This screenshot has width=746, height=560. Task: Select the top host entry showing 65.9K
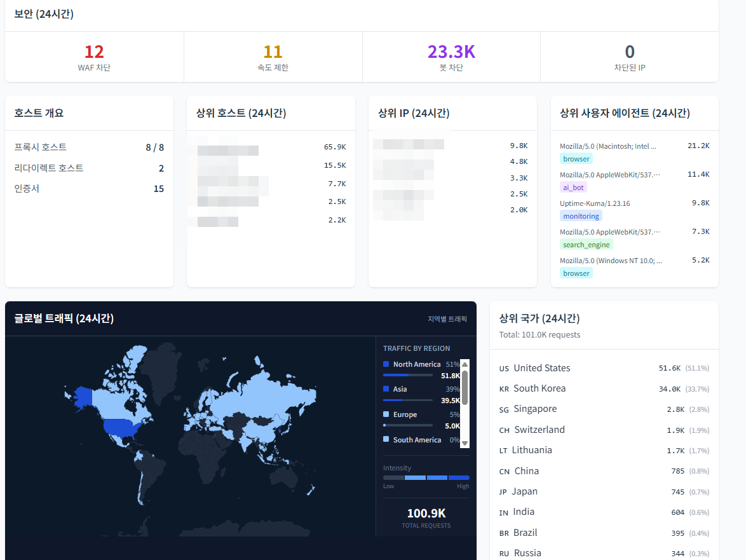(x=271, y=147)
